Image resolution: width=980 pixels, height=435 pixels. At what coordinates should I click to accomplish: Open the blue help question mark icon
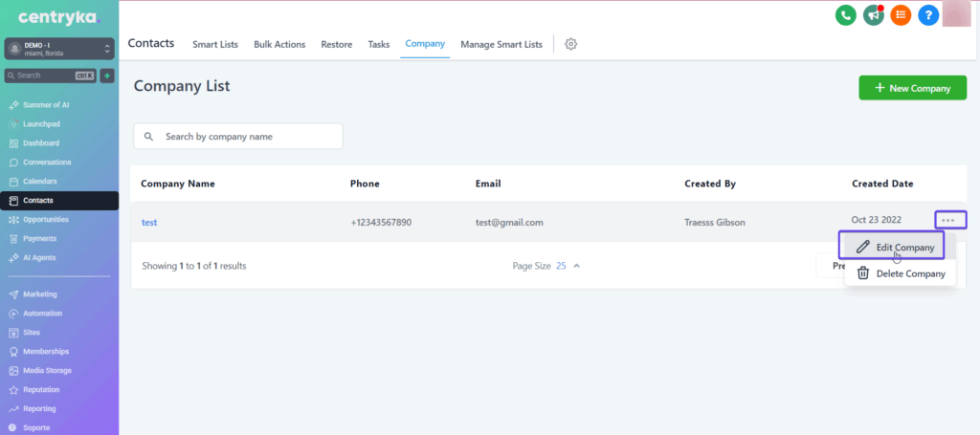[x=928, y=15]
